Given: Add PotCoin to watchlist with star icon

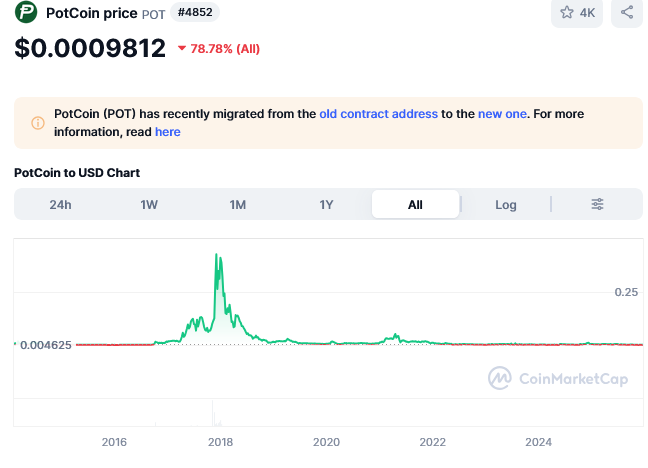Looking at the screenshot, I should coord(577,13).
